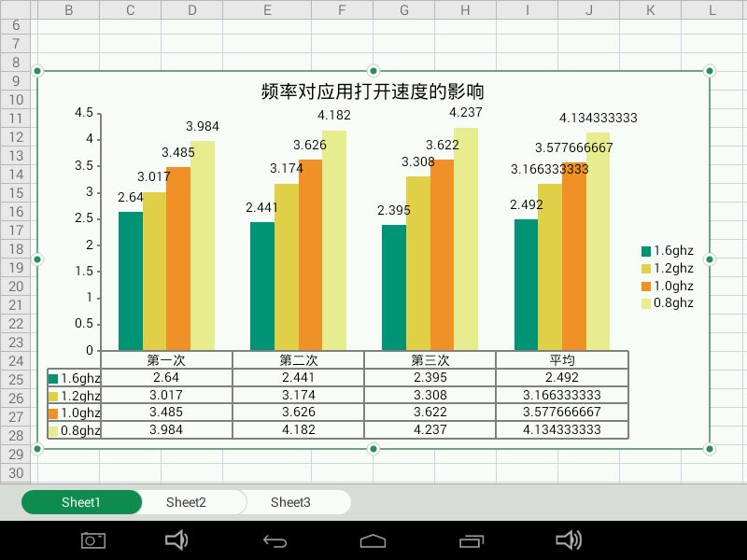Click the 第一次 data table header
747x560 pixels.
(166, 360)
